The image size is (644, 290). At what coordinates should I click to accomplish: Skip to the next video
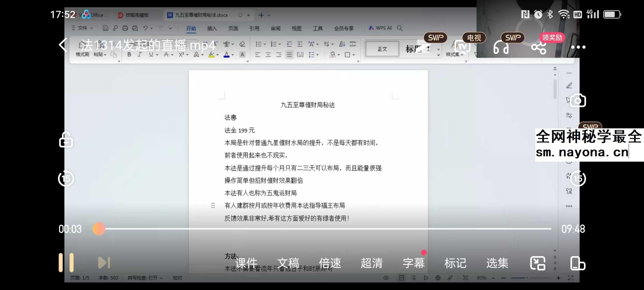click(x=104, y=263)
